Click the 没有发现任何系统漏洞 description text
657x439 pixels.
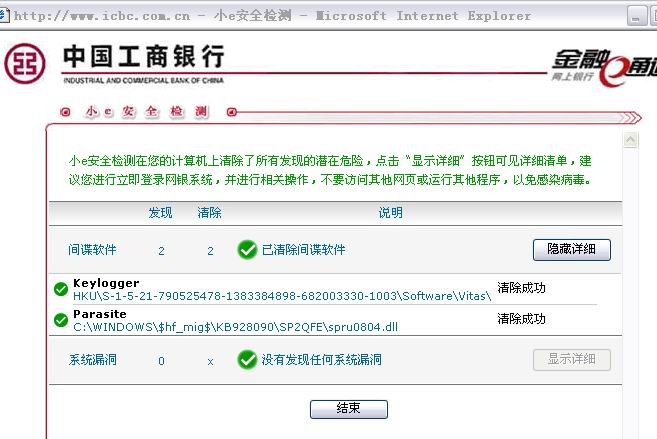pyautogui.click(x=321, y=359)
